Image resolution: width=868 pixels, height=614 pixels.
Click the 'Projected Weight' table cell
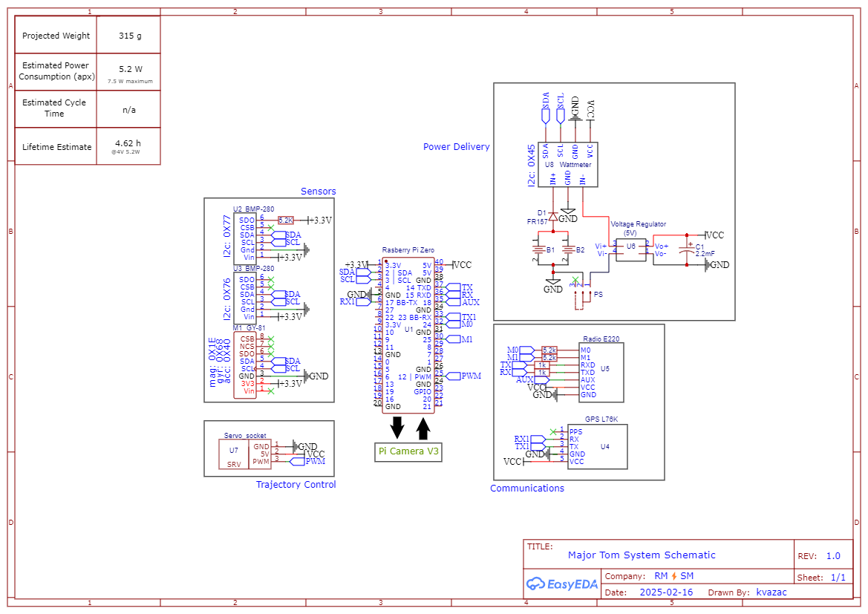click(x=56, y=36)
